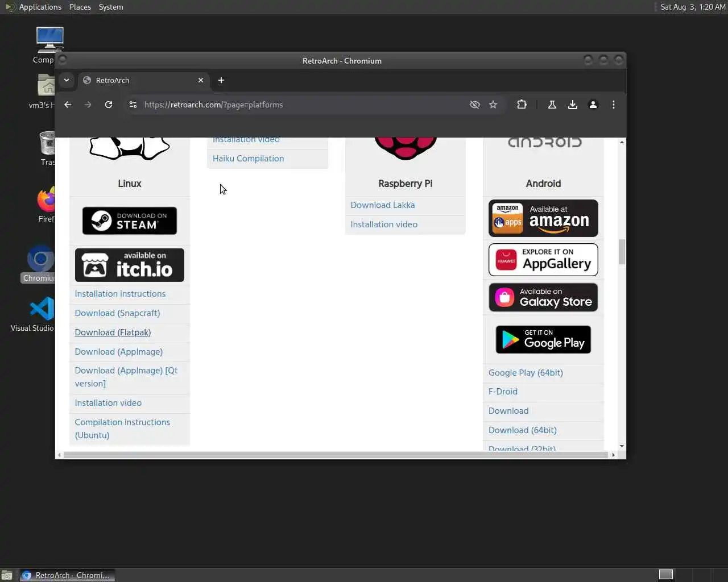Select the Chromium desktop icon
Viewport: 728px width, 582px height.
tap(40, 264)
